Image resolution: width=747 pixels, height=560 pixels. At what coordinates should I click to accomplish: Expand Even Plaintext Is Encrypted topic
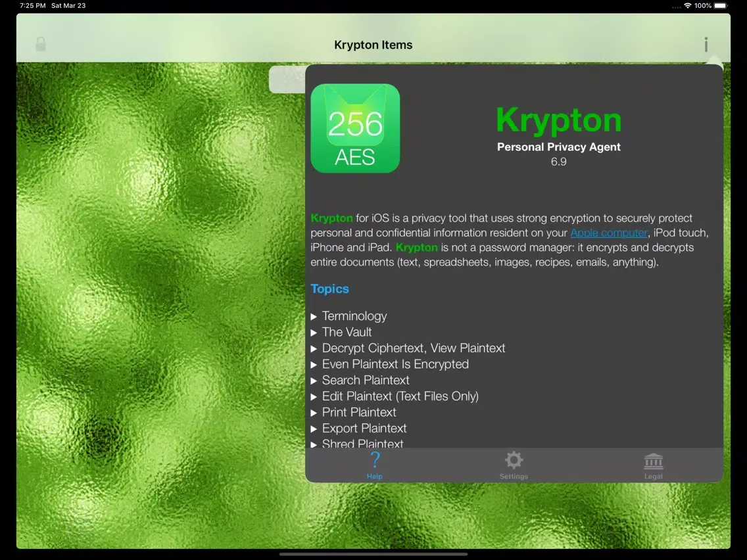395,364
